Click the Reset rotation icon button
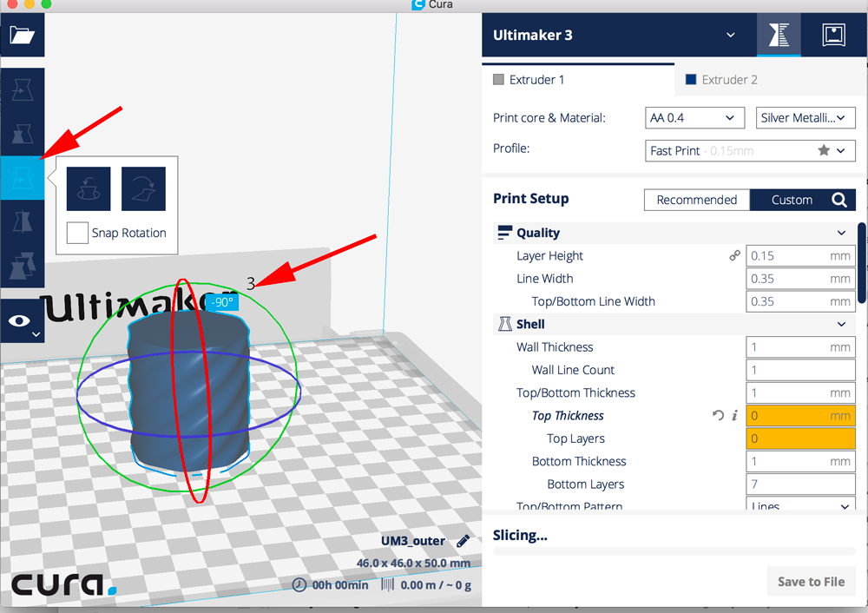868x613 pixels. (89, 188)
